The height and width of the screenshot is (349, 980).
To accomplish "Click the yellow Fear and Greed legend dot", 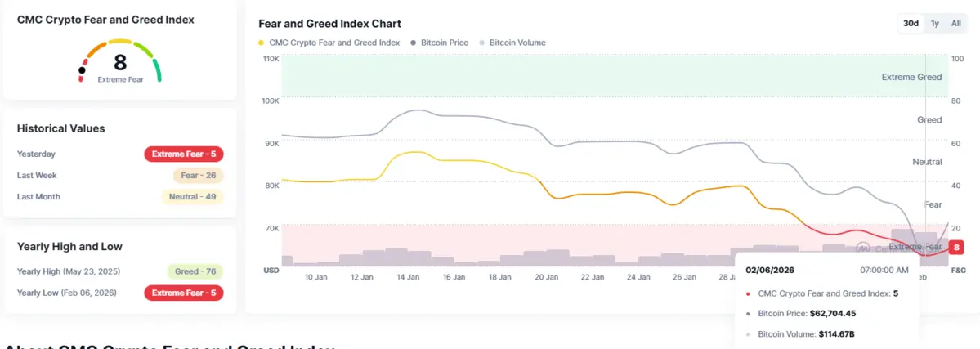I will [262, 43].
